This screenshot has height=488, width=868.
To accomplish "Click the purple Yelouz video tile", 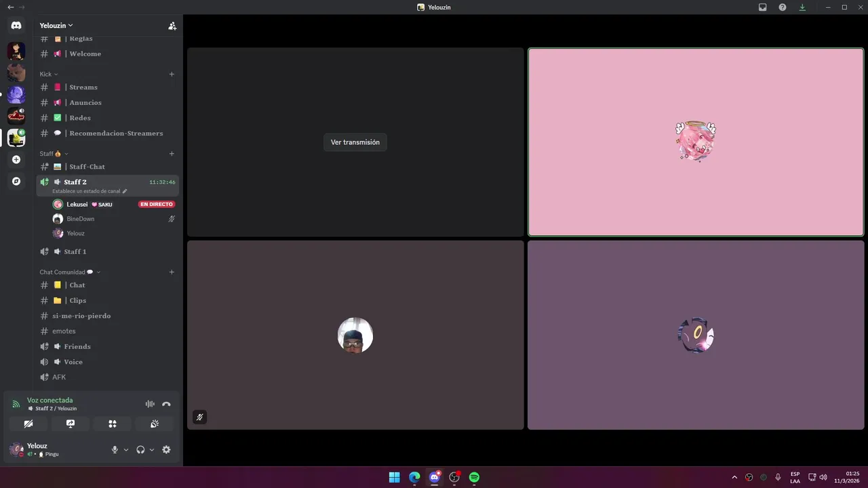I will 696,335.
